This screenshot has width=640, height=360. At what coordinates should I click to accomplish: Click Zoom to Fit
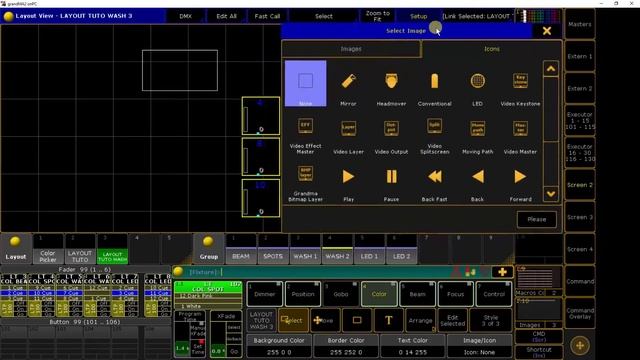click(x=378, y=16)
